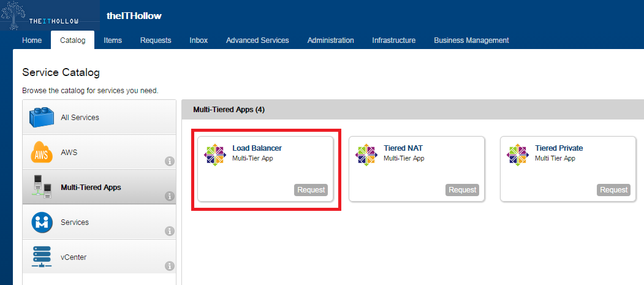Click the info icon in vCenter row
This screenshot has height=285, width=644.
(x=170, y=267)
